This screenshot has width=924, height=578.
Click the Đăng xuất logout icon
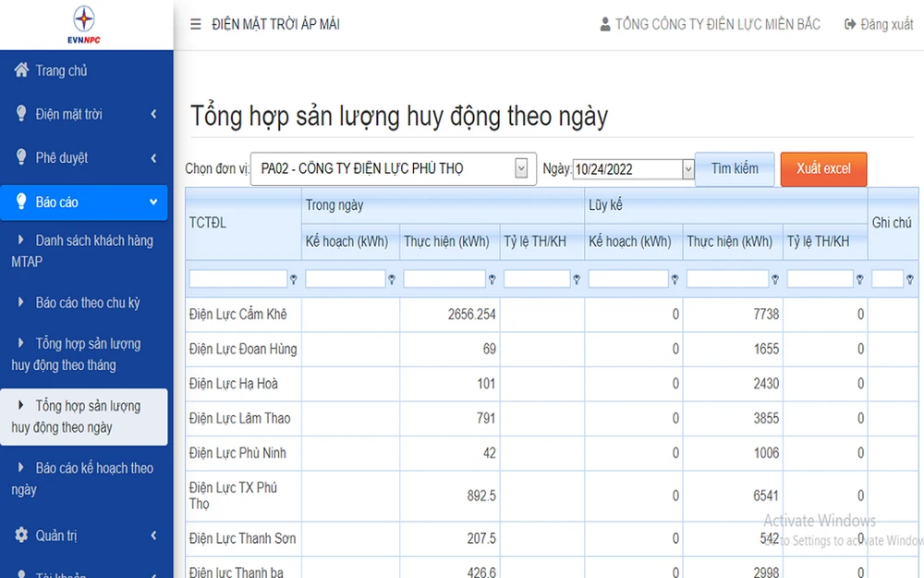(x=849, y=24)
